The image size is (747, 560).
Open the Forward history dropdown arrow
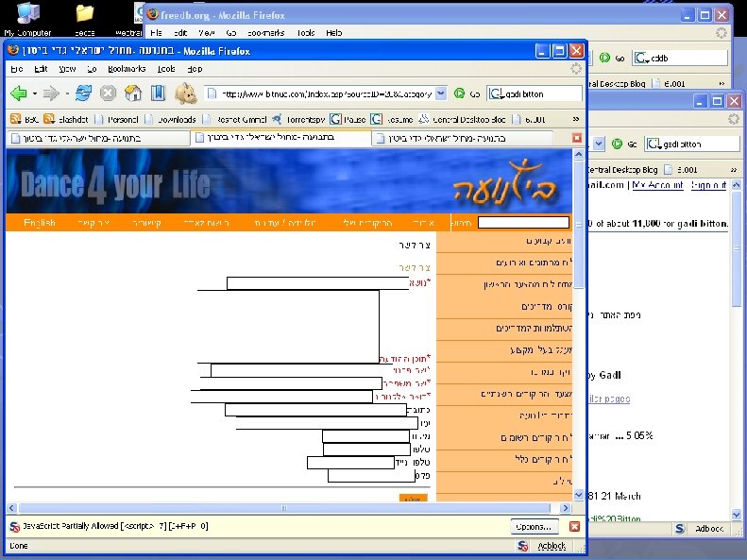coord(67,93)
